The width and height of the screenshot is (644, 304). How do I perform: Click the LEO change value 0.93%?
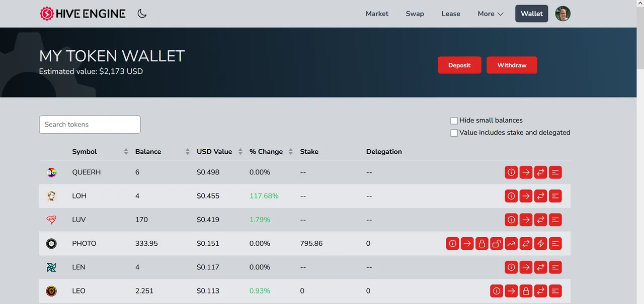coord(260,291)
